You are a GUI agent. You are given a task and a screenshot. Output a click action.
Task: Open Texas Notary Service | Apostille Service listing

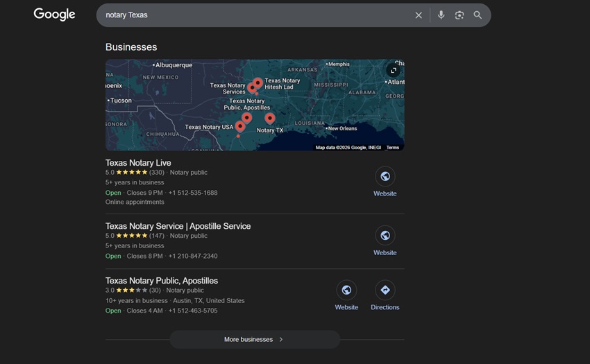click(x=178, y=226)
